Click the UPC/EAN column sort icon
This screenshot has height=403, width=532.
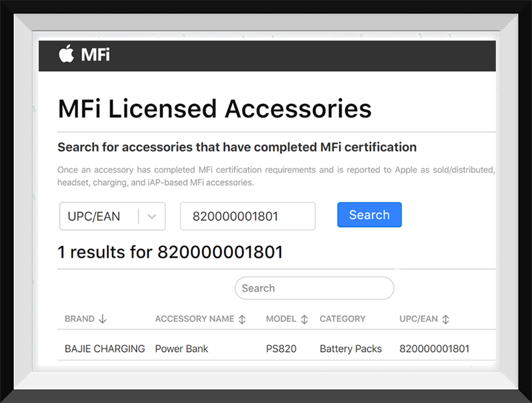445,318
